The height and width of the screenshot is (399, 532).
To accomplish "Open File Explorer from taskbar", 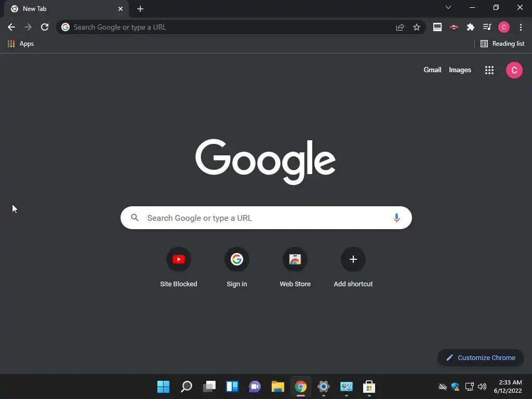I will pyautogui.click(x=277, y=387).
